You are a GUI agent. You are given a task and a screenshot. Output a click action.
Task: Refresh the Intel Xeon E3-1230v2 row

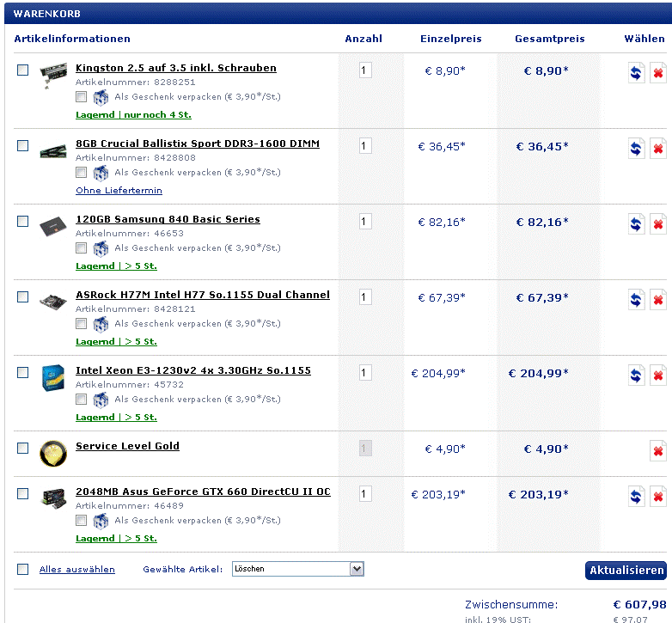click(637, 375)
